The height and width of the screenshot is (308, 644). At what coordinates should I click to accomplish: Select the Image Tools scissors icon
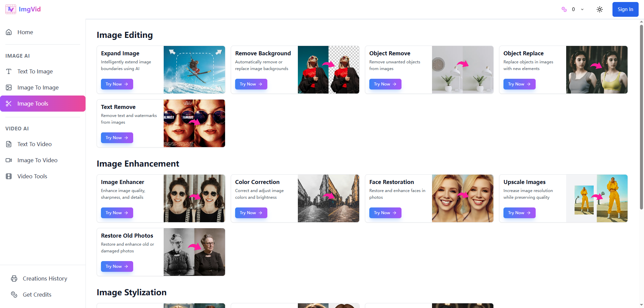point(9,104)
